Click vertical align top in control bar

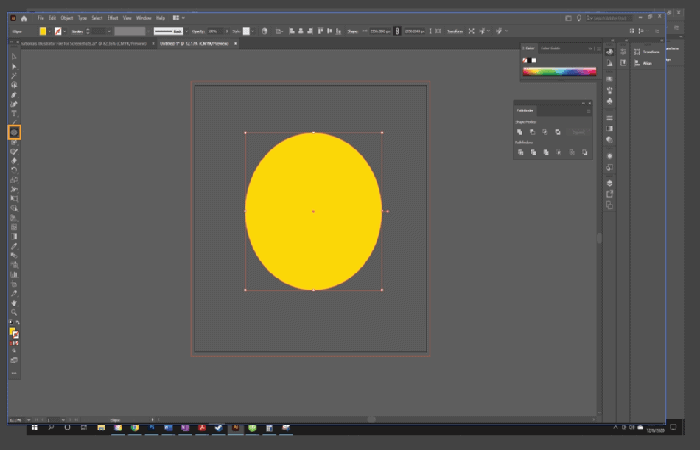(x=320, y=31)
